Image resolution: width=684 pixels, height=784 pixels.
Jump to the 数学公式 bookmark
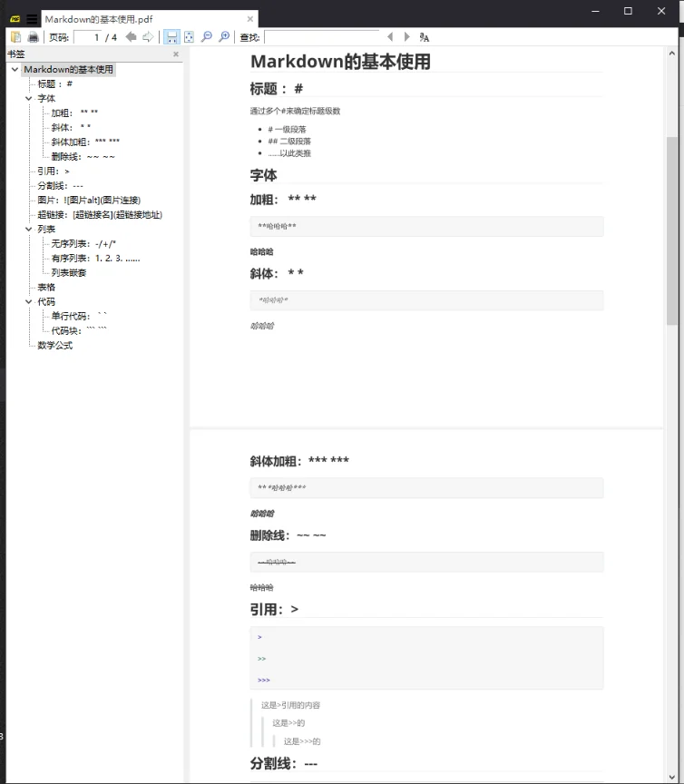coord(55,345)
